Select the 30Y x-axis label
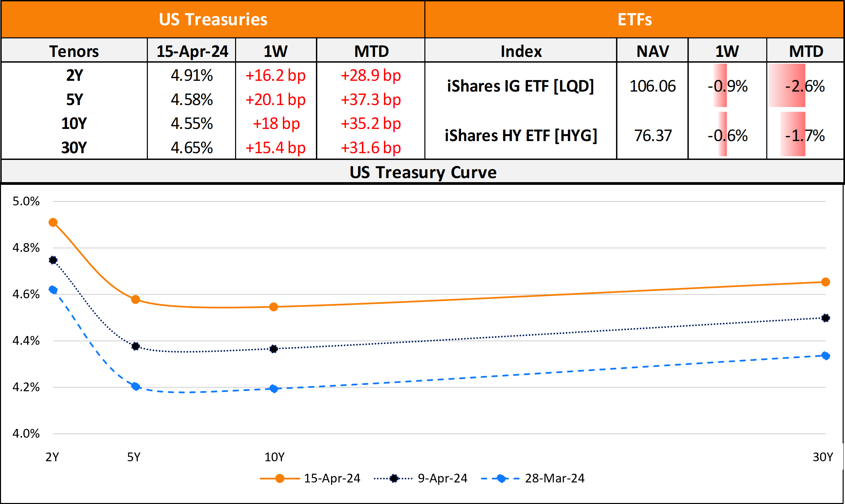 tap(822, 457)
